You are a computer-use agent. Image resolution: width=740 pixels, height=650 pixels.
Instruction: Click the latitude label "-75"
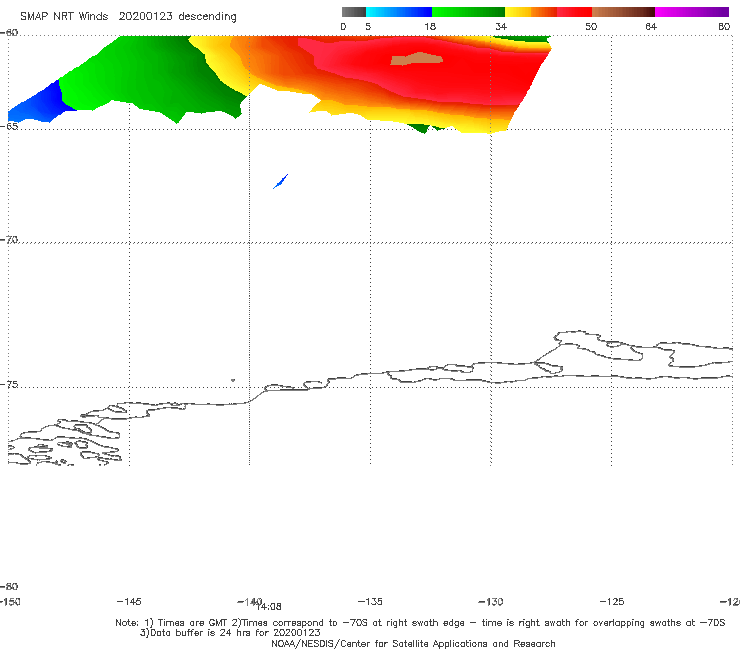point(9,385)
